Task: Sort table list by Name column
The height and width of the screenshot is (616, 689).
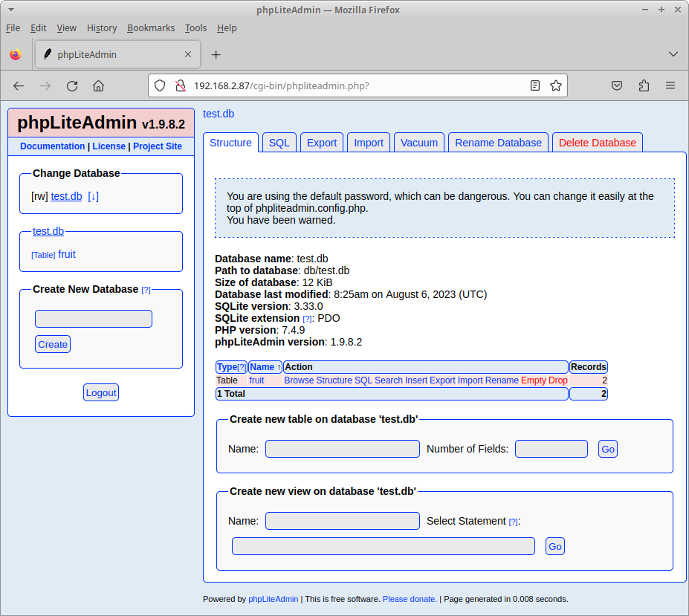Action: pos(264,367)
